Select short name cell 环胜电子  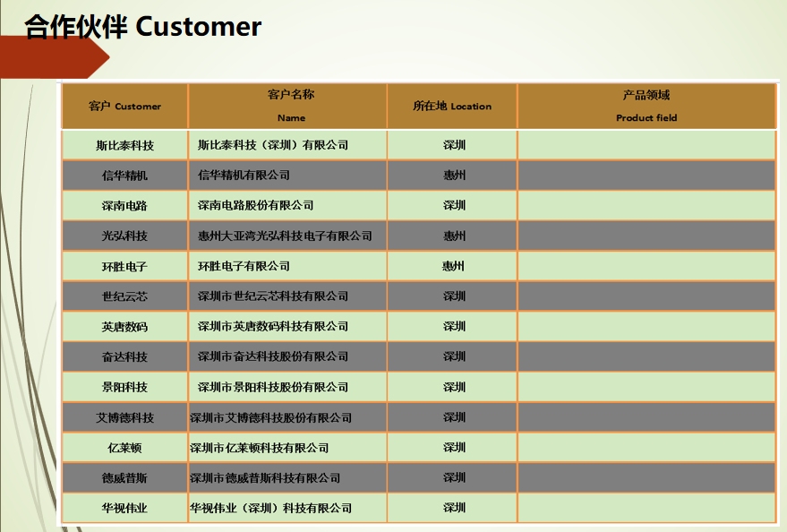click(x=125, y=267)
